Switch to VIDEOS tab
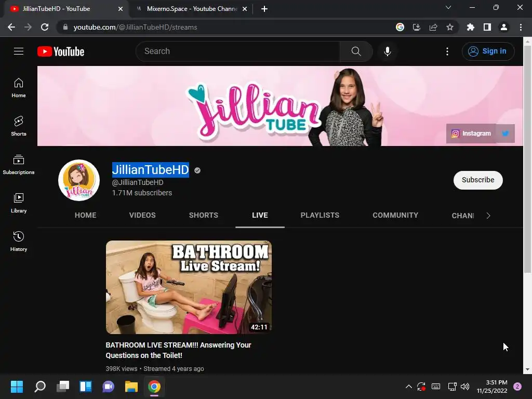The width and height of the screenshot is (532, 399). [x=142, y=215]
